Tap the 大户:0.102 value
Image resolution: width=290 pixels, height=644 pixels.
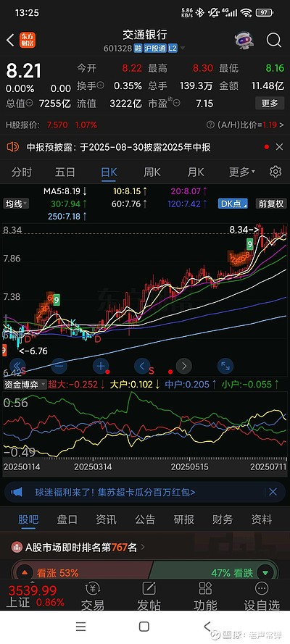click(x=135, y=385)
